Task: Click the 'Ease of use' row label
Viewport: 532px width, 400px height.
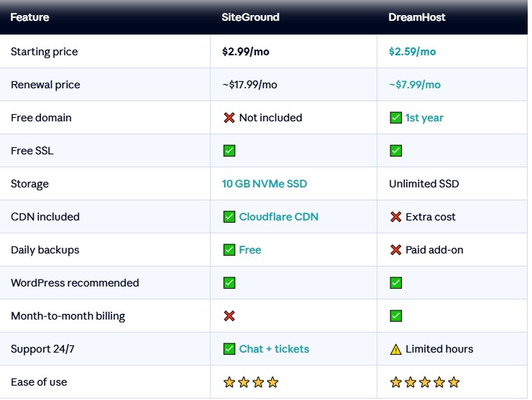Action: 39,382
